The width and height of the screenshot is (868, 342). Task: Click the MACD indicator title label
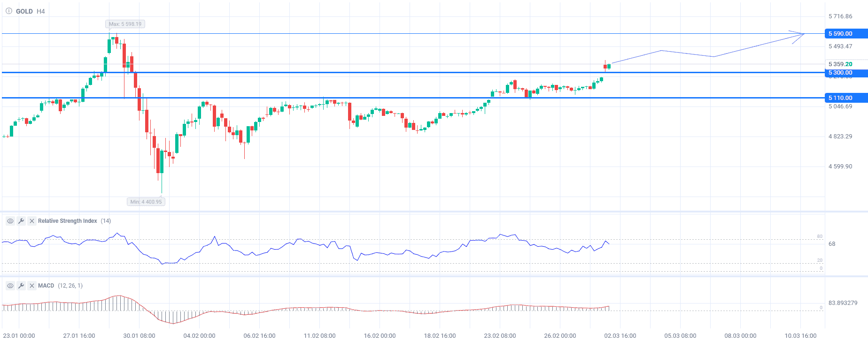point(46,286)
